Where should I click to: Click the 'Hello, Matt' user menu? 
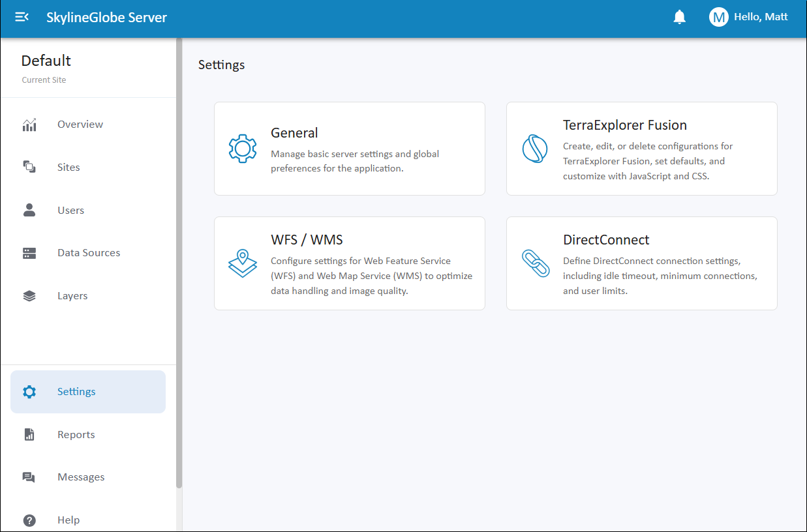pyautogui.click(x=761, y=17)
